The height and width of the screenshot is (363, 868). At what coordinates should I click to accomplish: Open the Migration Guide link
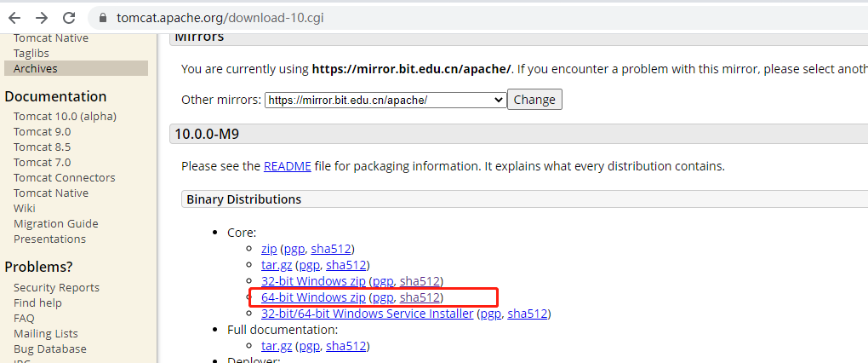[x=56, y=224]
